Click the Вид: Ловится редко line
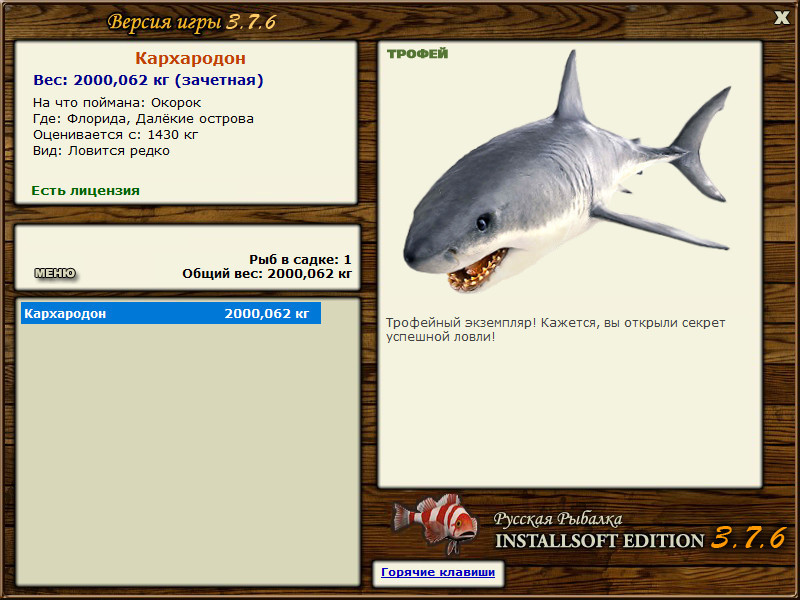Image resolution: width=800 pixels, height=600 pixels. [x=101, y=151]
